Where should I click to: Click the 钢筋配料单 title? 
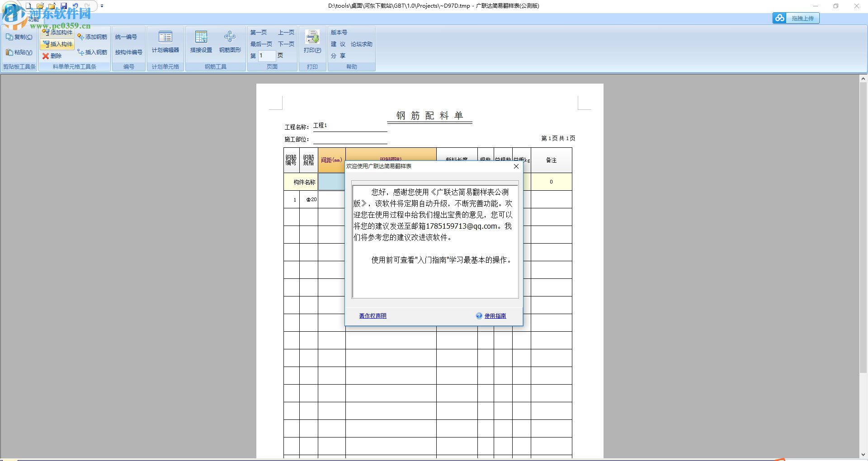(429, 116)
